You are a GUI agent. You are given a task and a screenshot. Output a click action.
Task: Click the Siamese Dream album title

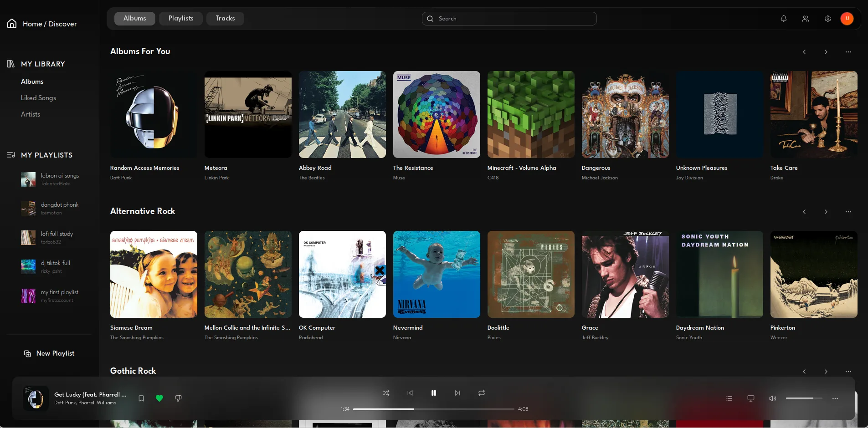(131, 328)
